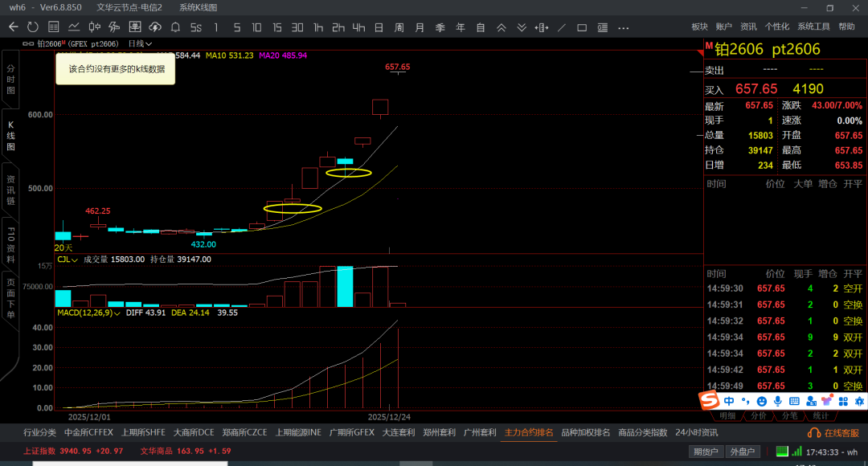The image size is (868, 466).
Task: Select the 主力合约排名 bottom tab
Action: (529, 433)
